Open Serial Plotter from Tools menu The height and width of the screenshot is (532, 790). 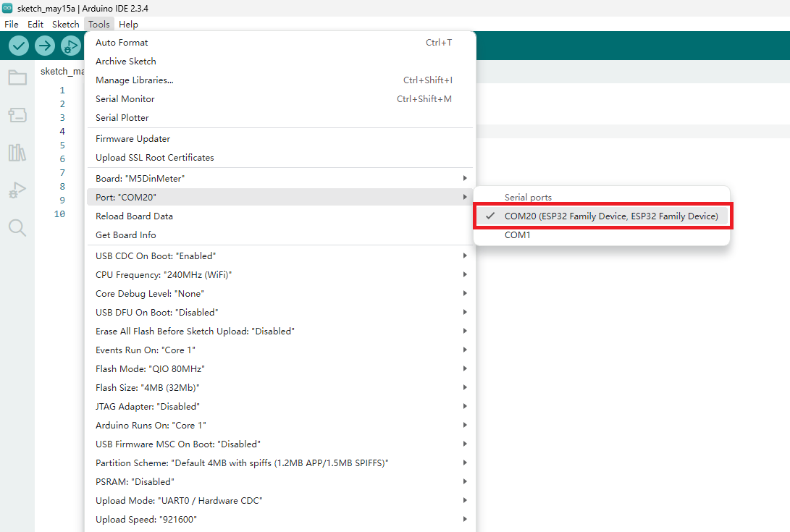click(280, 118)
